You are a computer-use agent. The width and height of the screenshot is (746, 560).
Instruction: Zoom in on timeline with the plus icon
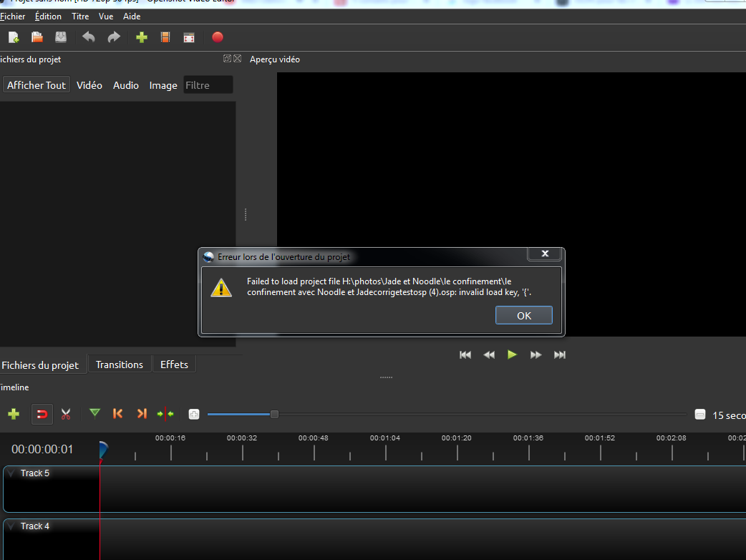coord(193,415)
